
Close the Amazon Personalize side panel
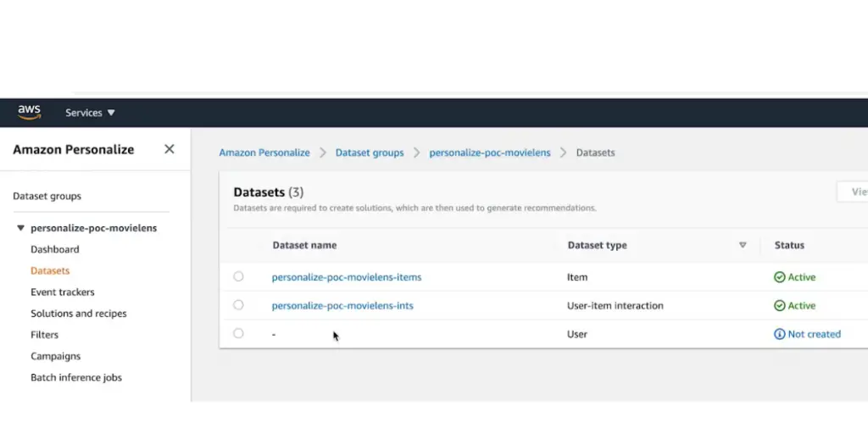click(x=170, y=149)
